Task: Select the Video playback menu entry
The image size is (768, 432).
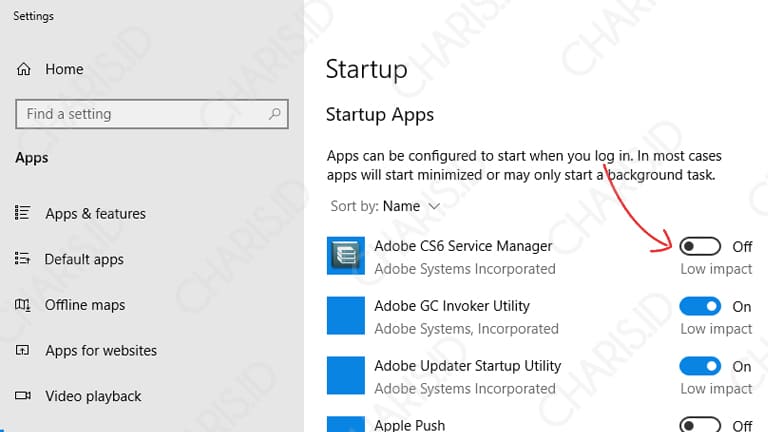Action: (93, 396)
